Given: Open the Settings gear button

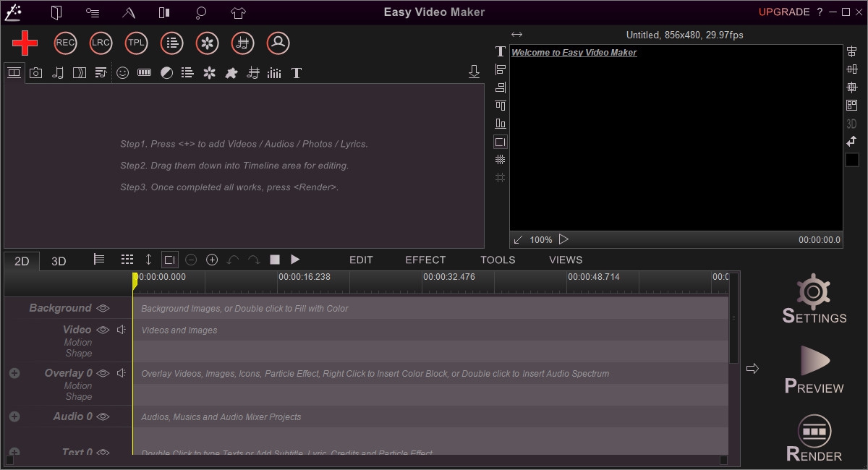Looking at the screenshot, I should tap(814, 299).
